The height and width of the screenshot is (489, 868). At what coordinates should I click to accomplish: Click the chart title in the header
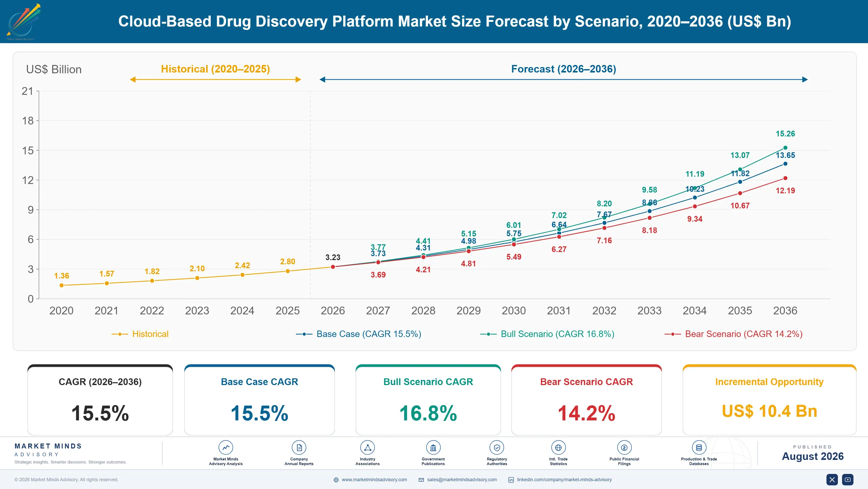click(455, 21)
